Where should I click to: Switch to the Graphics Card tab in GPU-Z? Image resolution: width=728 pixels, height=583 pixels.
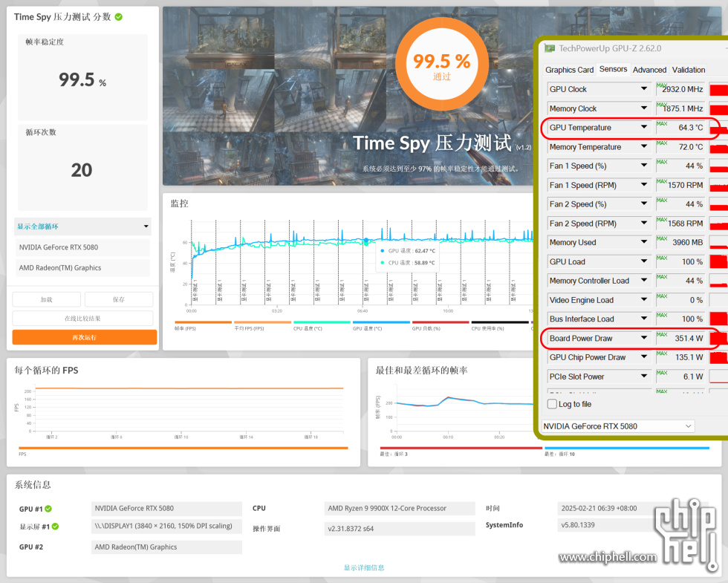coord(569,70)
